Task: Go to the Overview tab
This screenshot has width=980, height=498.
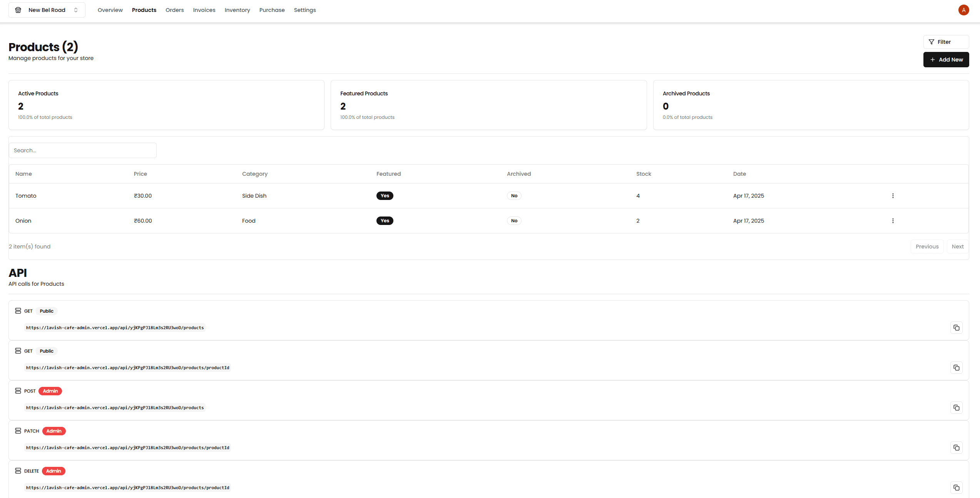Action: 110,10
